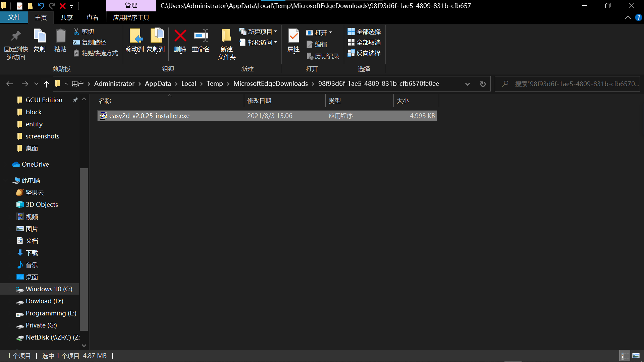Expand the chevron after AppData in path

pyautogui.click(x=176, y=84)
